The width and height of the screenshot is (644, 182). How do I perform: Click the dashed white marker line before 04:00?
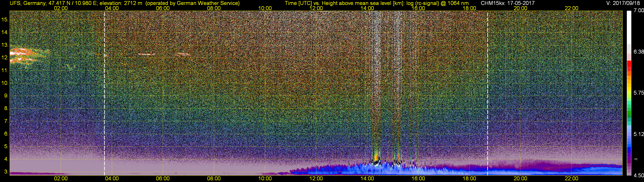pos(104,93)
